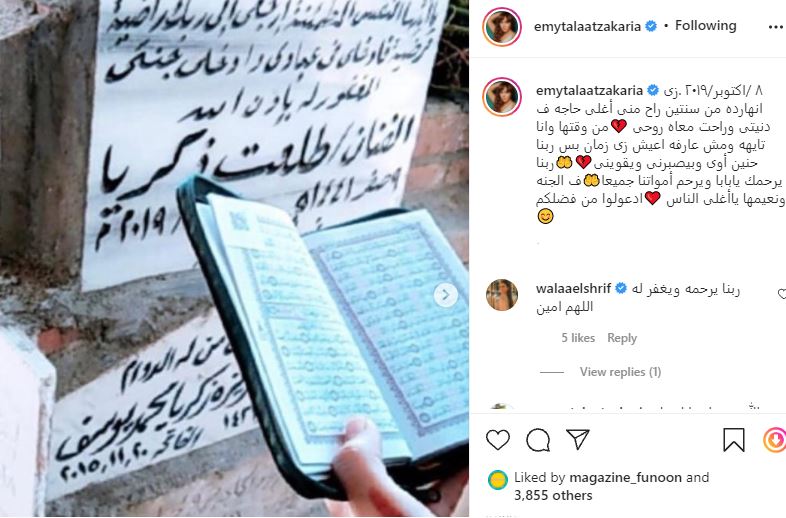Open three-dot more options menu

(775, 27)
